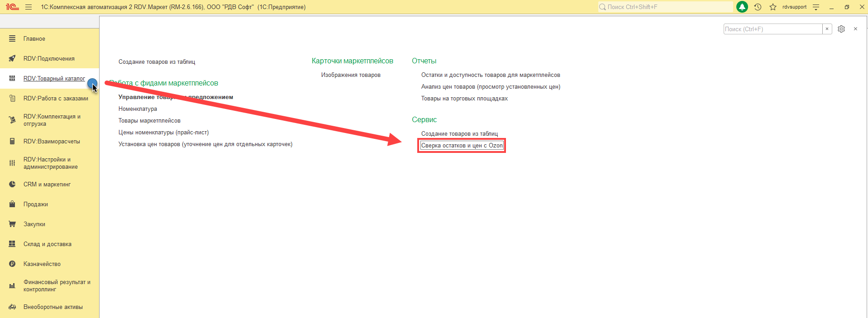This screenshot has width=868, height=318.
Task: Open Склад и доставка section
Action: [48, 244]
